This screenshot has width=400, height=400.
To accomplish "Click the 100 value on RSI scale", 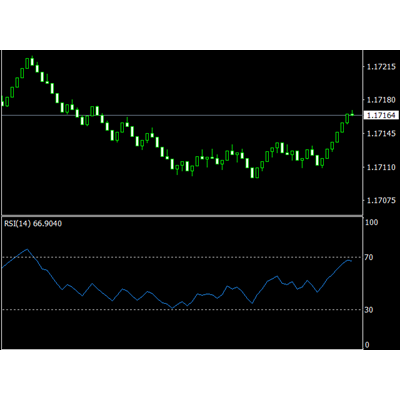I will [371, 222].
